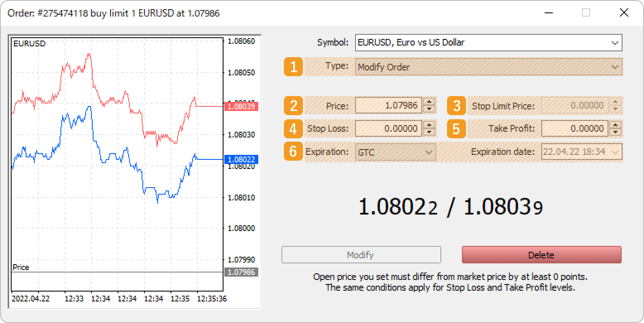
Task: Open the Expiration GTC dropdown
Action: tap(395, 152)
